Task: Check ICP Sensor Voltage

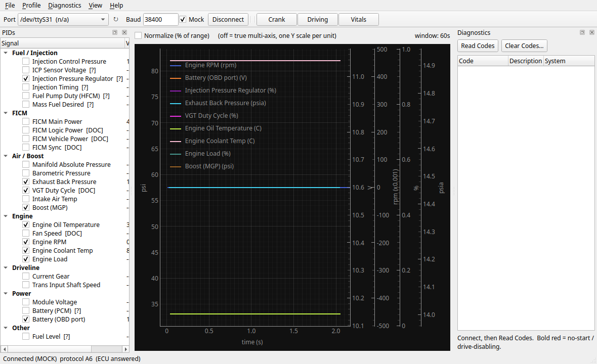Action: pyautogui.click(x=26, y=70)
